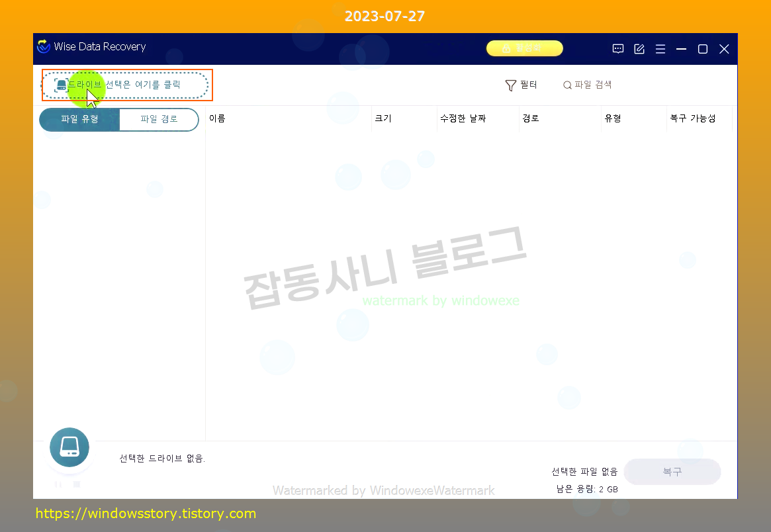Click the 파일 검색 search field
The image size is (771, 532).
(588, 85)
